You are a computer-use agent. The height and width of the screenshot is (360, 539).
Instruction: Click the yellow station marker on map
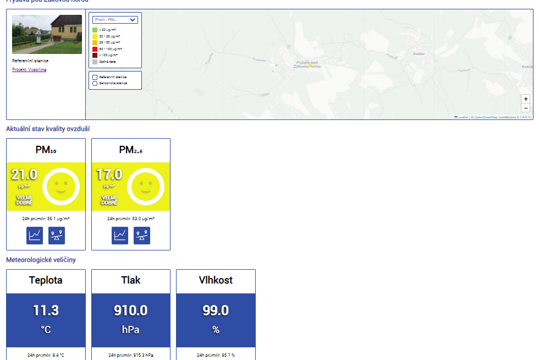[310, 65]
